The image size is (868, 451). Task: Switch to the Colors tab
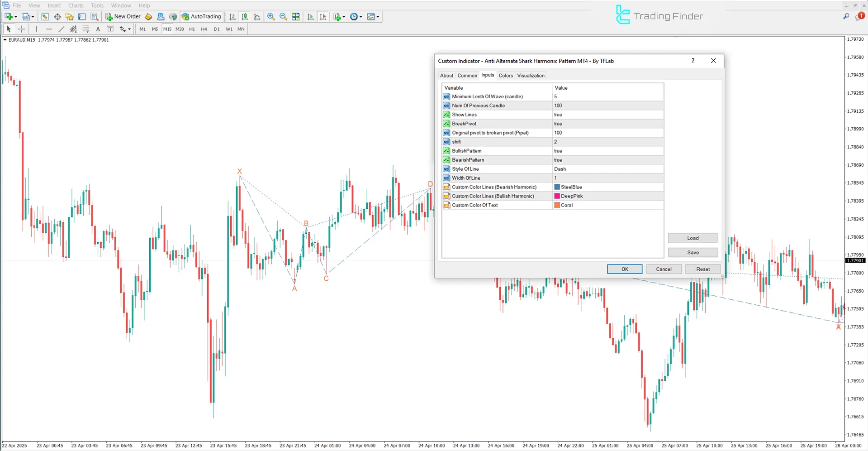coord(505,75)
